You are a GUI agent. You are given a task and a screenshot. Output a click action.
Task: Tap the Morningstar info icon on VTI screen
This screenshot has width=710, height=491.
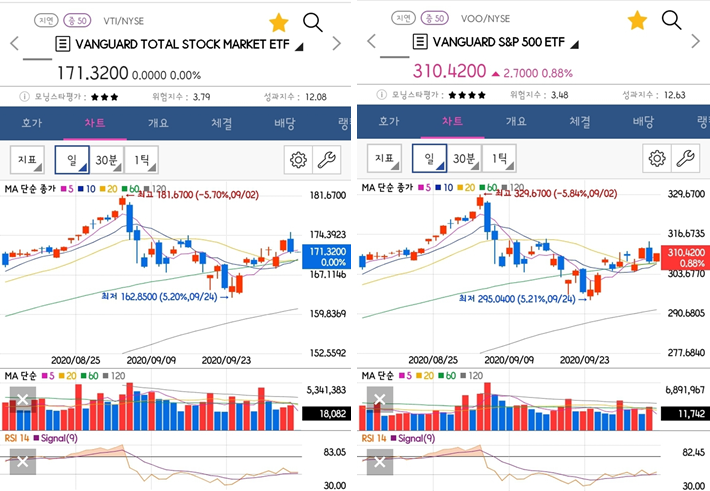coord(24,96)
